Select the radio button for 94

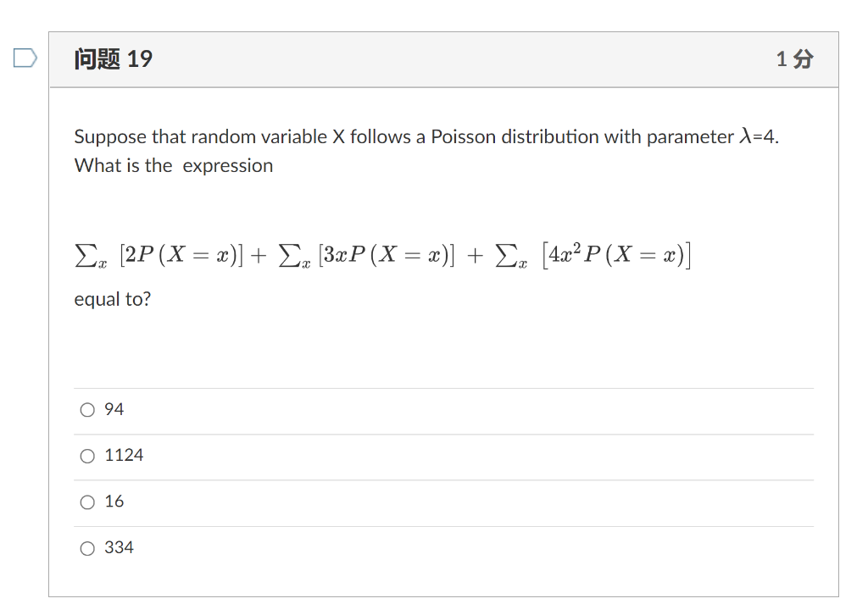(87, 410)
